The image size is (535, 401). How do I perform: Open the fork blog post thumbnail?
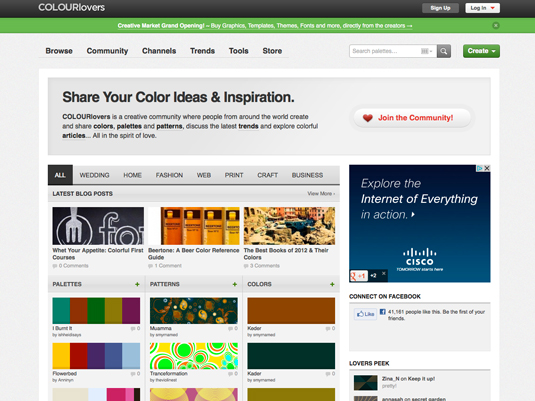coord(98,226)
